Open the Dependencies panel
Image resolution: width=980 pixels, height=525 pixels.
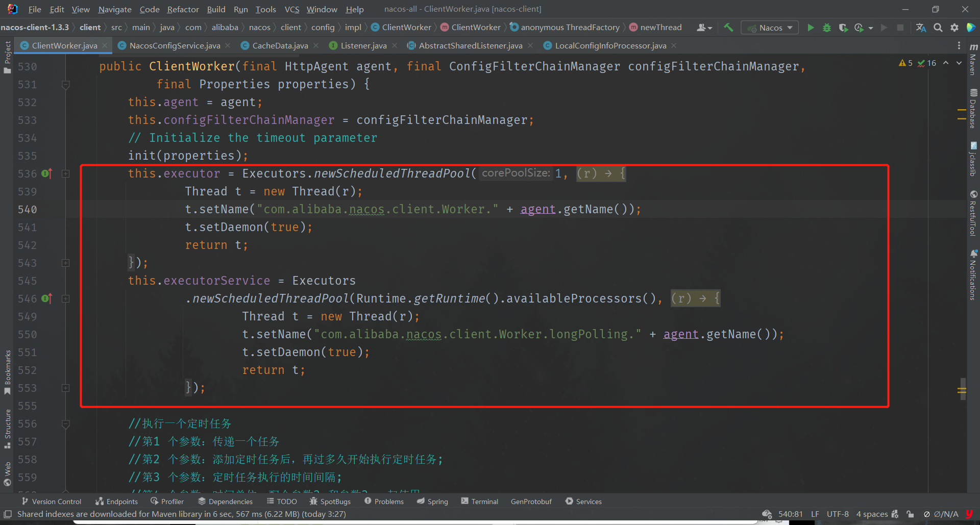click(x=225, y=502)
